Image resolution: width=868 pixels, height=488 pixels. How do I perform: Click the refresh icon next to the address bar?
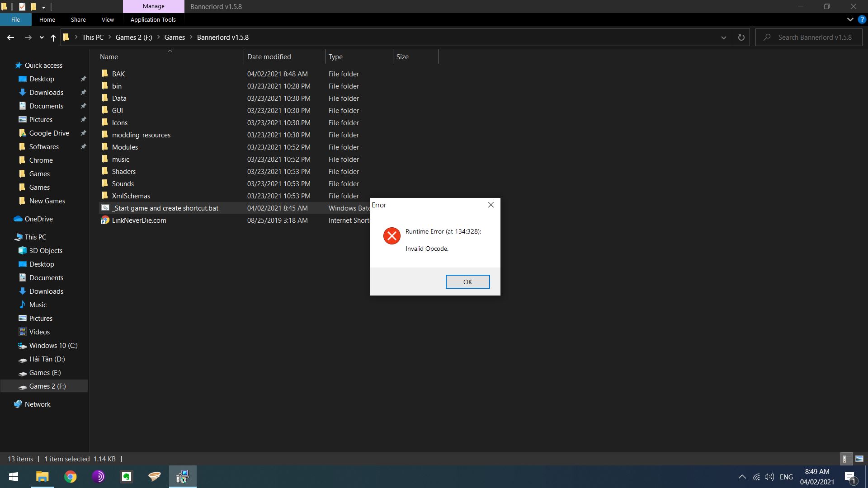tap(741, 38)
